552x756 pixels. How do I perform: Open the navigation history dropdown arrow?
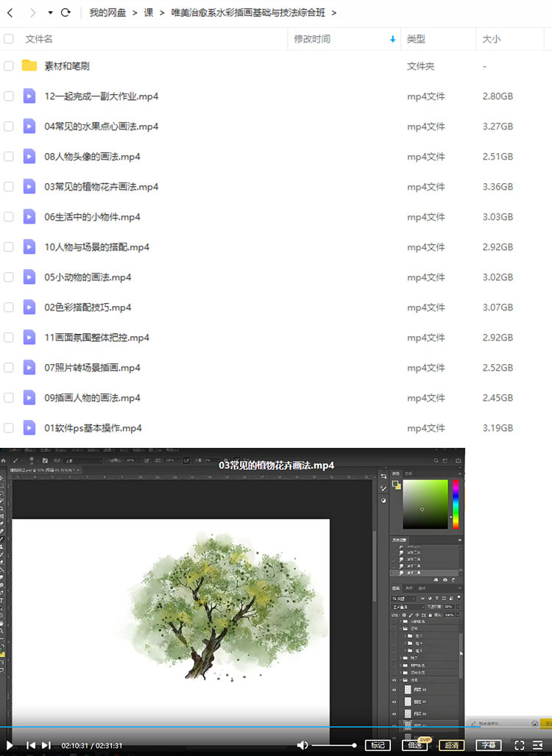coord(50,13)
